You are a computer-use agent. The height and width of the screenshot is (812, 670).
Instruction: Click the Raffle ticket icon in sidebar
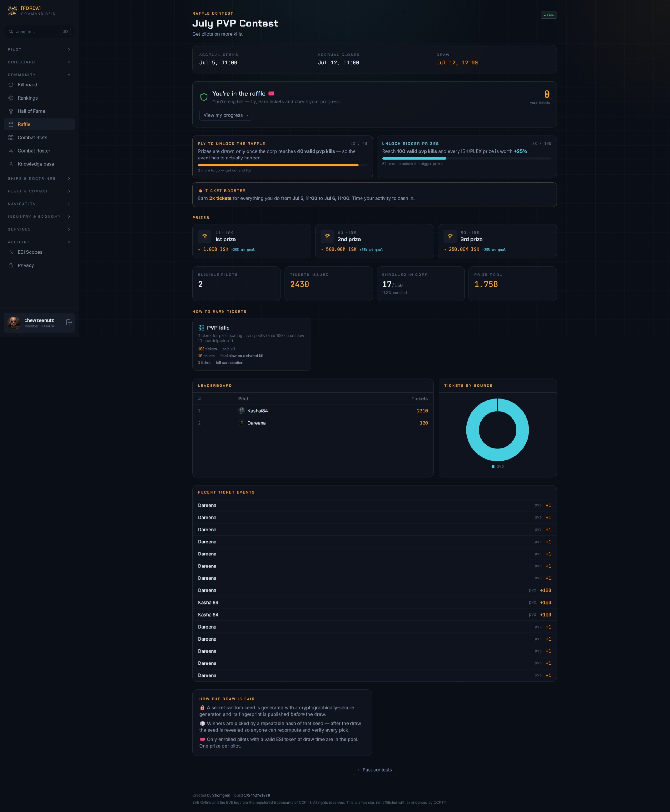(11, 124)
